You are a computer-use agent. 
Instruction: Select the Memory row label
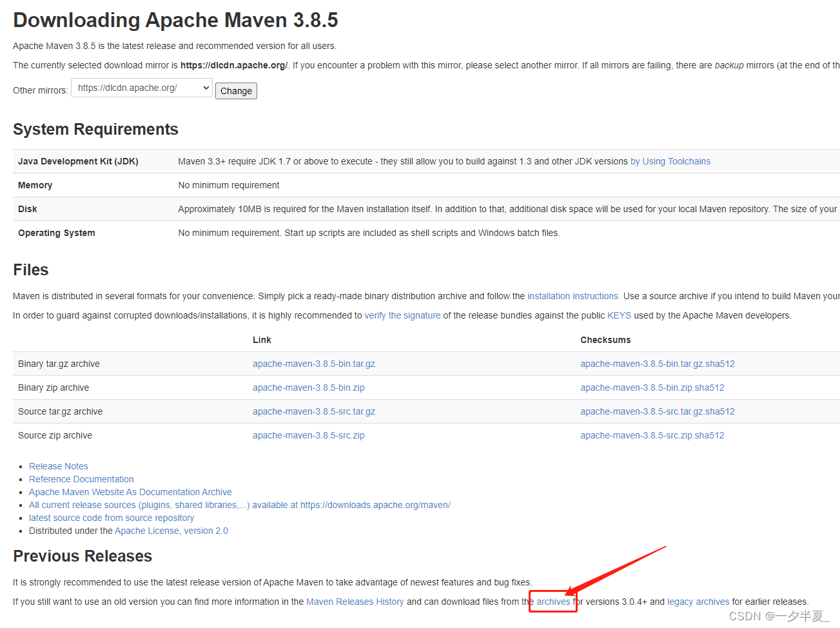(35, 185)
